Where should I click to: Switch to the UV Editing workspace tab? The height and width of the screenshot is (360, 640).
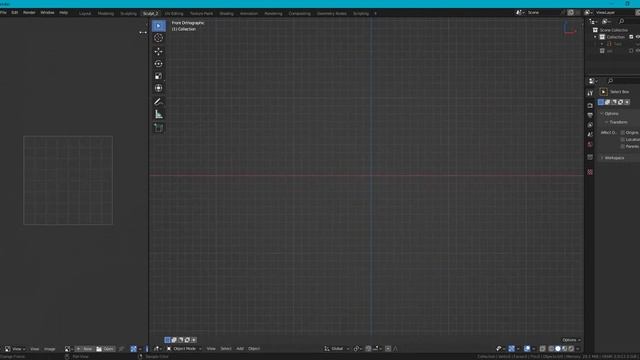coord(174,13)
